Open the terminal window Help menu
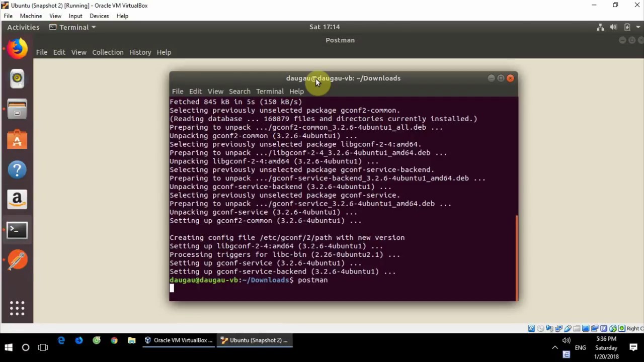Viewport: 644px width, 362px height. [296, 92]
